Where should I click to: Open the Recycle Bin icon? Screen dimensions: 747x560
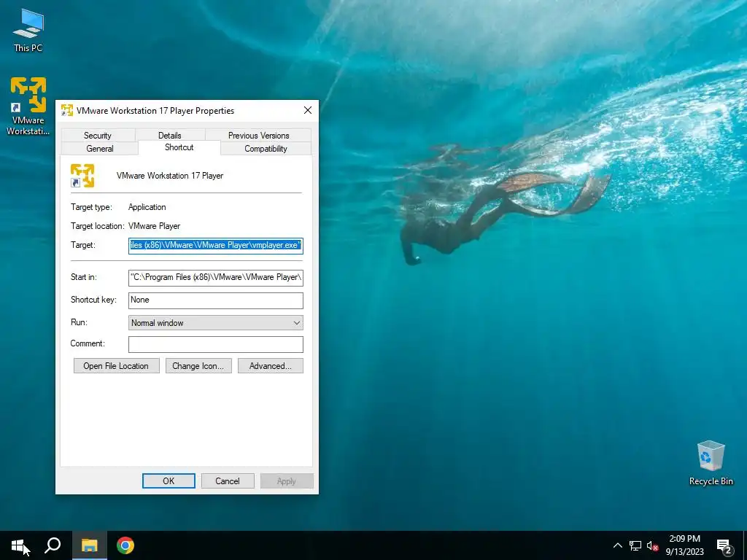[711, 463]
